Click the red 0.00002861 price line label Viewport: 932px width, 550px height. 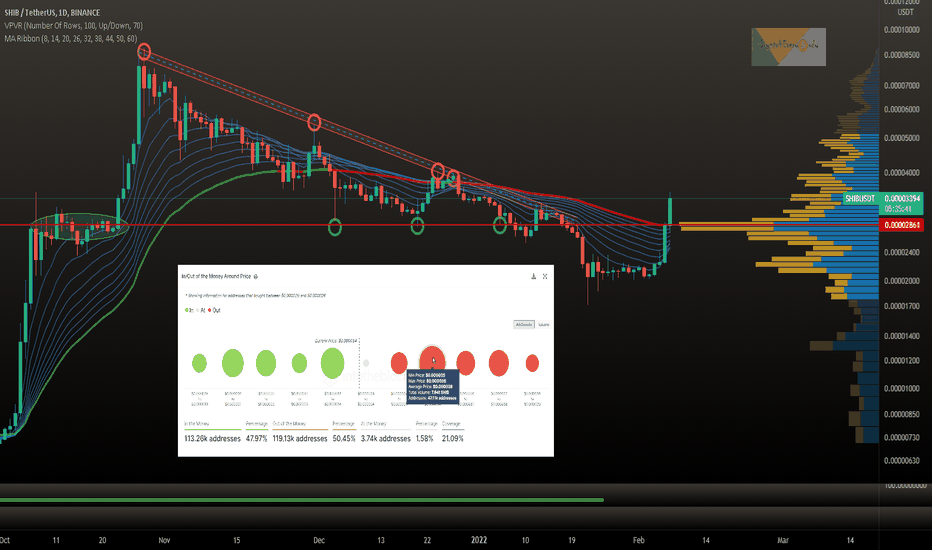click(901, 225)
